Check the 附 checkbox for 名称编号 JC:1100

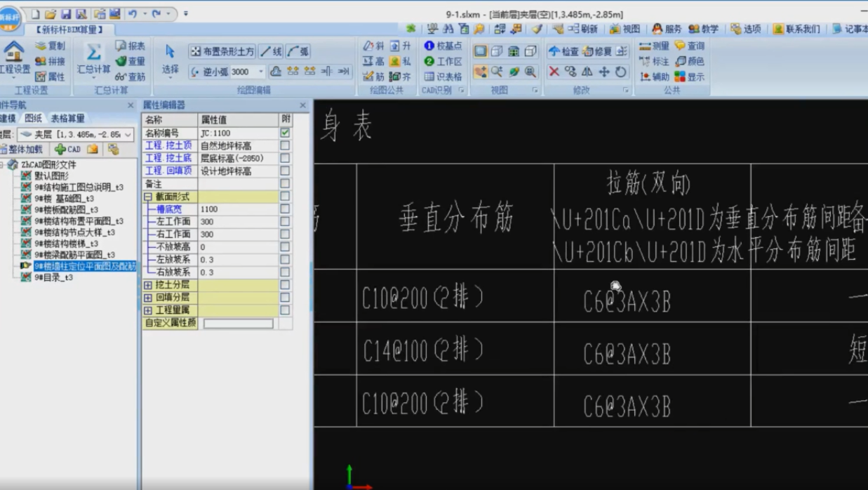(283, 132)
